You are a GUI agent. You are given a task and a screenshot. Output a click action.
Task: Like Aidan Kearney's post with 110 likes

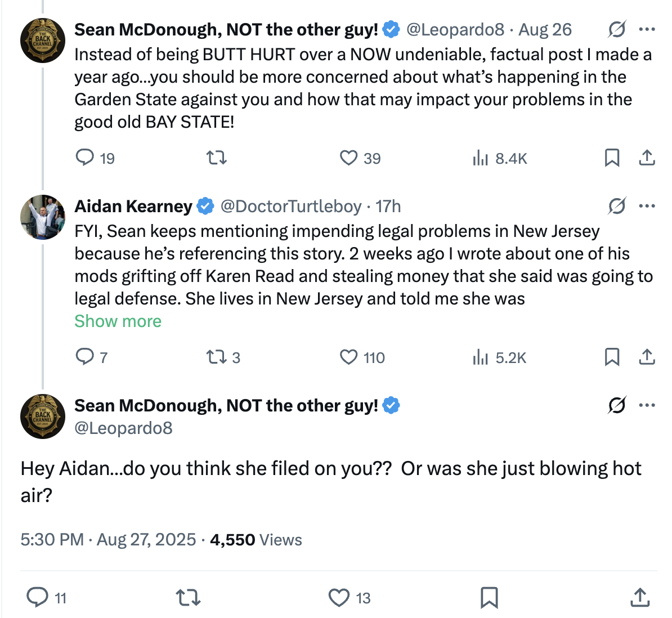click(349, 357)
